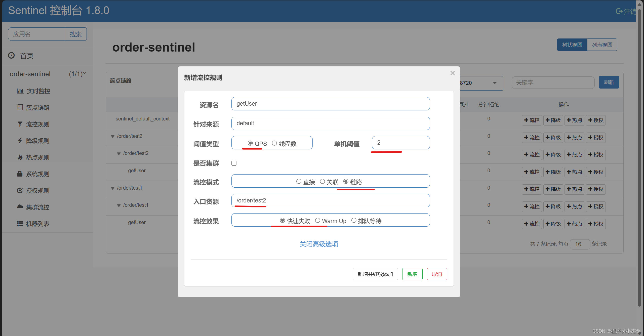Screen dimensions: 644x336
Task: Click the 实时监控 bar chart icon
Action: point(20,91)
